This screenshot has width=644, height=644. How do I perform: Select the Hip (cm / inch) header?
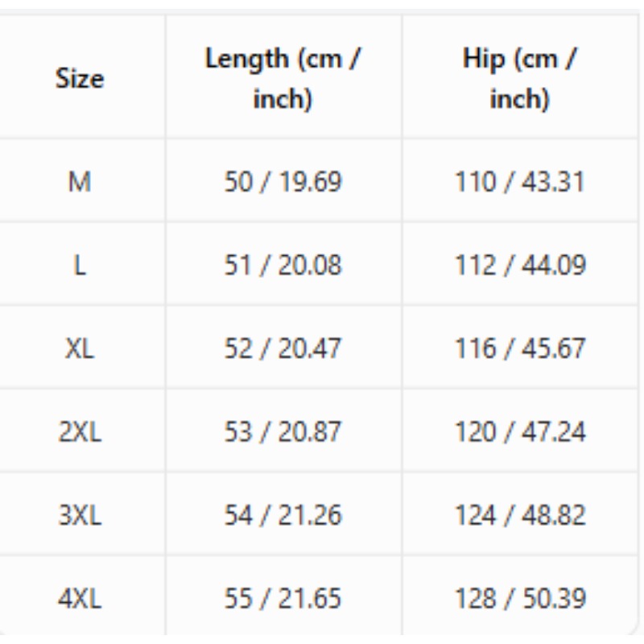pyautogui.click(x=519, y=78)
